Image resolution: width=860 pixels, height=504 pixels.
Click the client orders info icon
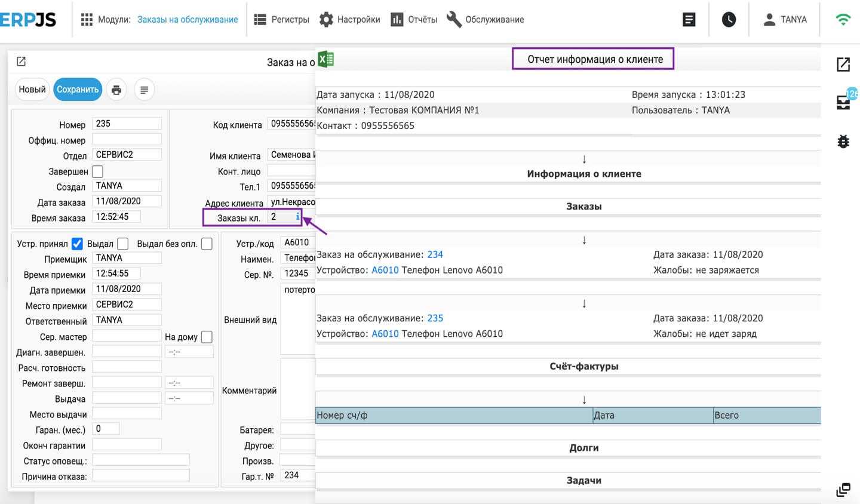pyautogui.click(x=297, y=217)
